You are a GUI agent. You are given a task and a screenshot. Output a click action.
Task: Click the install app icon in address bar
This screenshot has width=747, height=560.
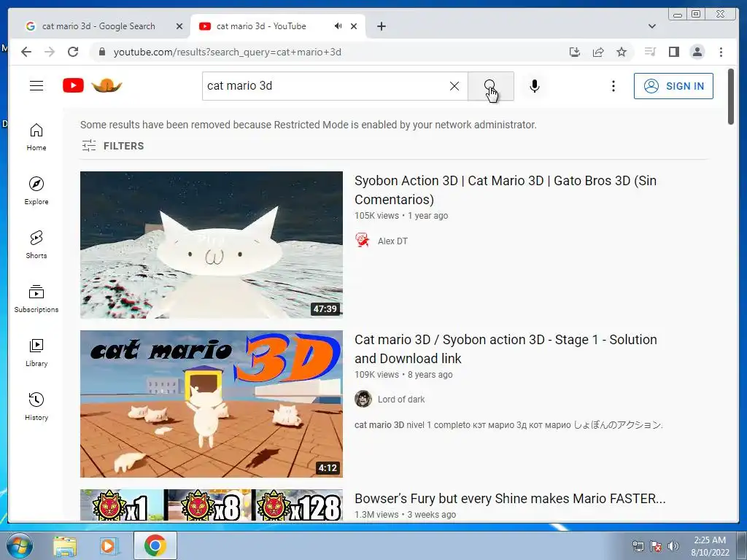pyautogui.click(x=575, y=52)
